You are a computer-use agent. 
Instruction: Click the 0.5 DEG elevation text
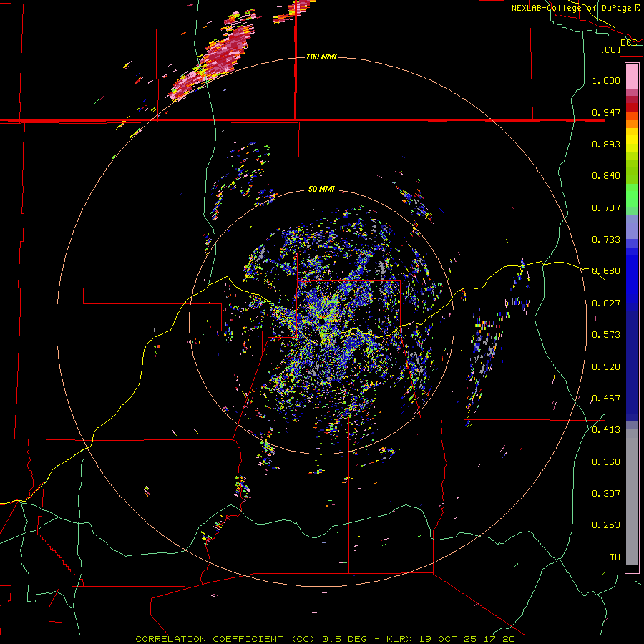[344, 639]
